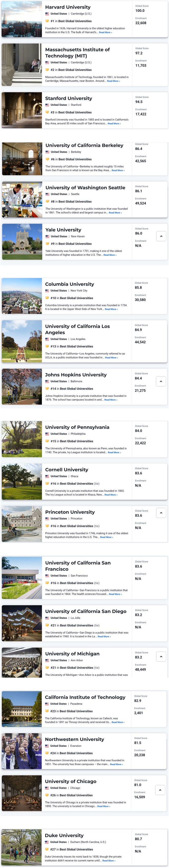169x868 pixels.
Task: Open the University of California San Diego heading
Action: (86, 611)
